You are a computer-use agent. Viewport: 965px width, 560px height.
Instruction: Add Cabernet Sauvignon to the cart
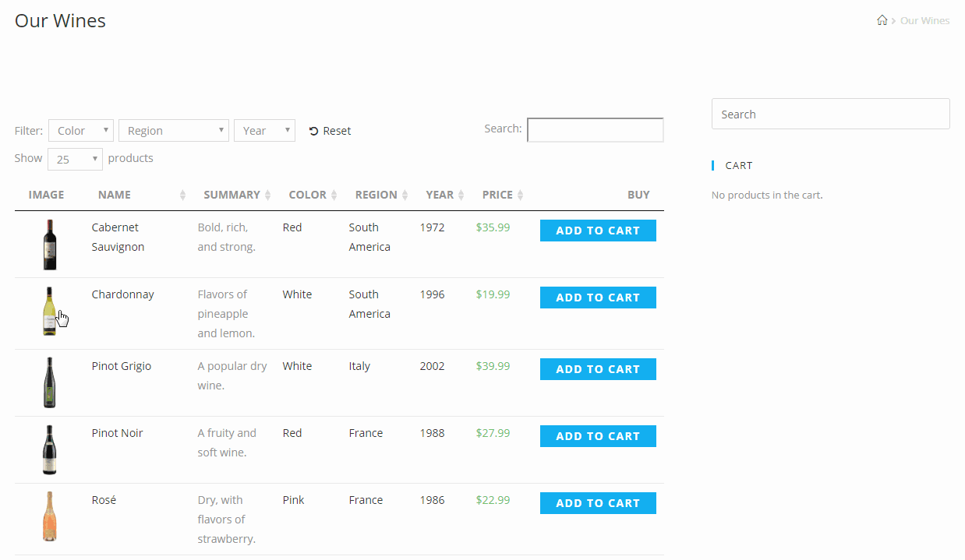(x=598, y=230)
